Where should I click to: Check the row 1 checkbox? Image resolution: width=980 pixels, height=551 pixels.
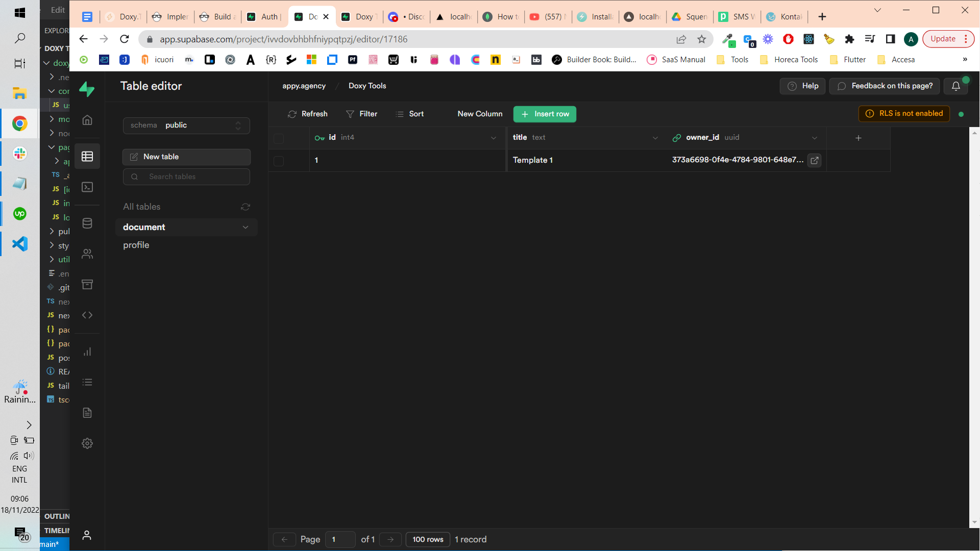coord(279,161)
